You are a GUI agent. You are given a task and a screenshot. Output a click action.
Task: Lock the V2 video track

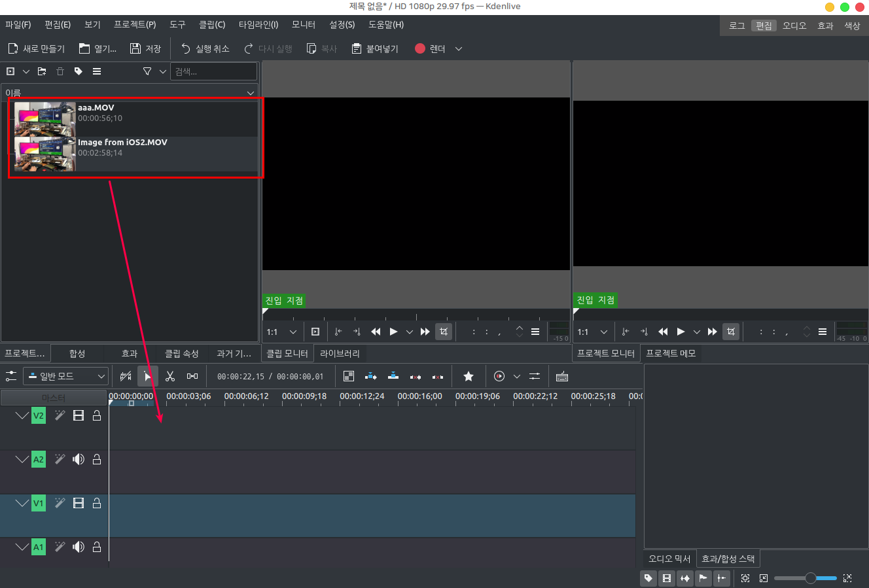pyautogui.click(x=97, y=415)
